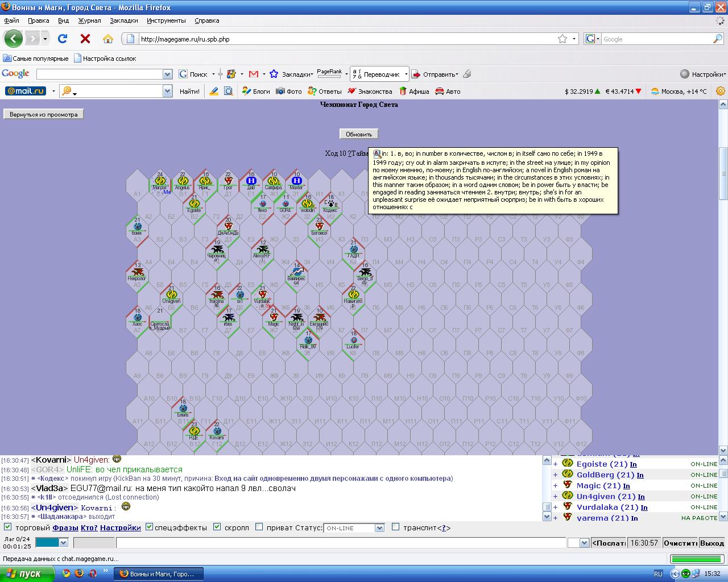Open Фото in the mail.ru toolbar

289,91
